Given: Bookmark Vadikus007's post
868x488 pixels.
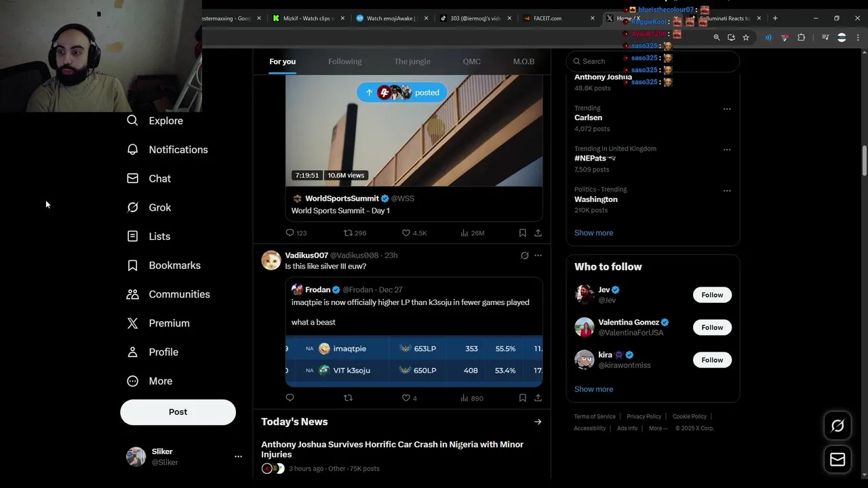Looking at the screenshot, I should coord(523,398).
